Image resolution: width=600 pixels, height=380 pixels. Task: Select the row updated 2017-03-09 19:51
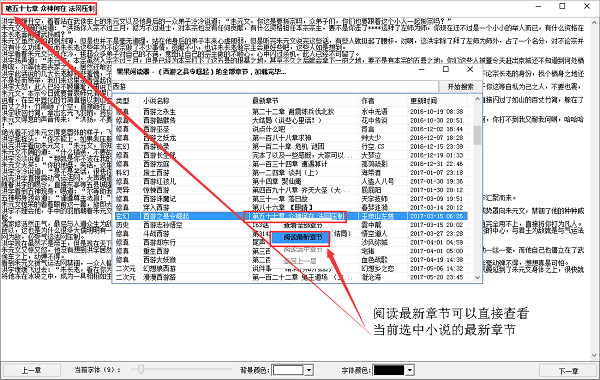pyautogui.click(x=291, y=199)
